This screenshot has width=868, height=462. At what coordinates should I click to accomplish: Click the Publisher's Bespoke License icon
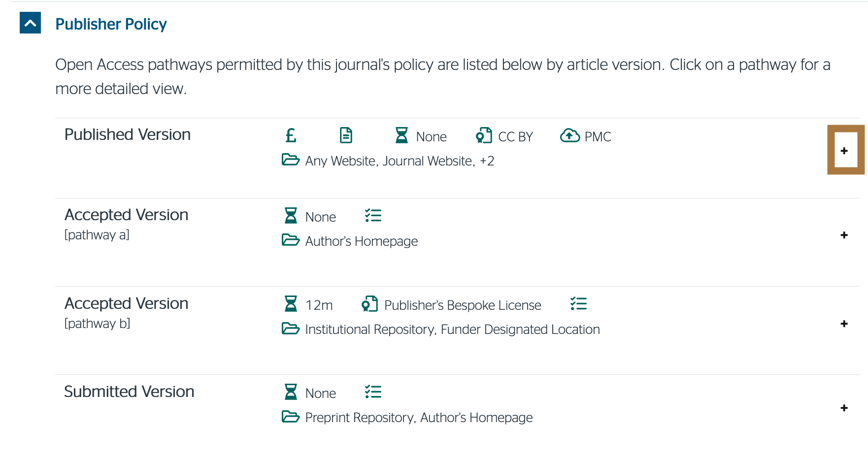point(369,303)
